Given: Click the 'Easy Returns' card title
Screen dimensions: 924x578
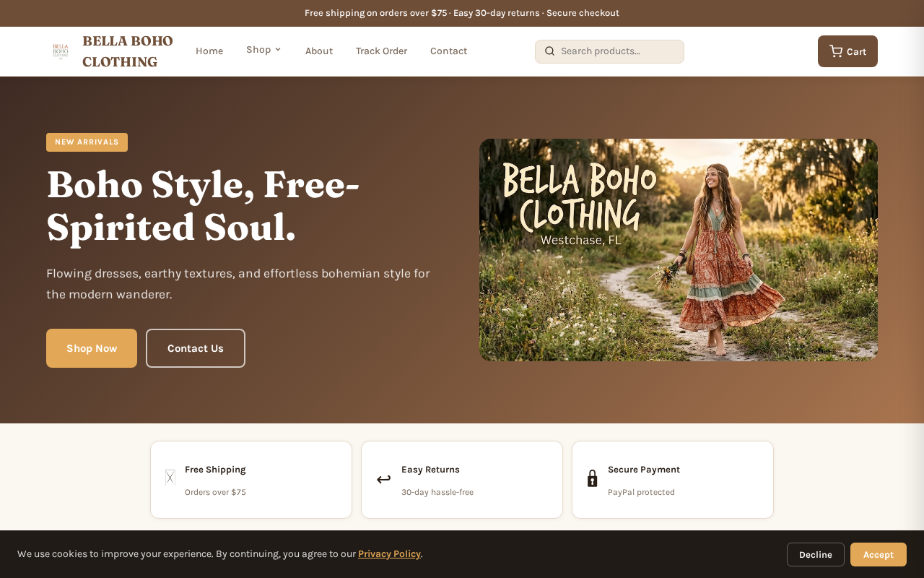Looking at the screenshot, I should click(430, 470).
